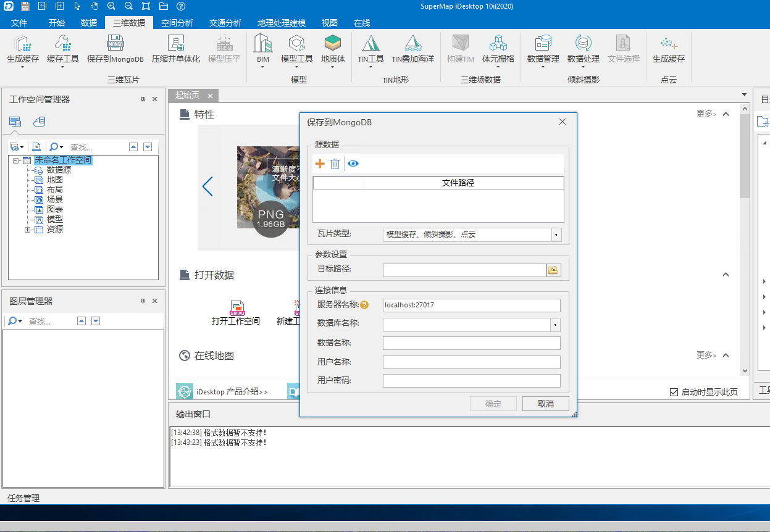Click the next result arrow in workspace search
Image resolution: width=770 pixels, height=532 pixels.
pos(148,147)
